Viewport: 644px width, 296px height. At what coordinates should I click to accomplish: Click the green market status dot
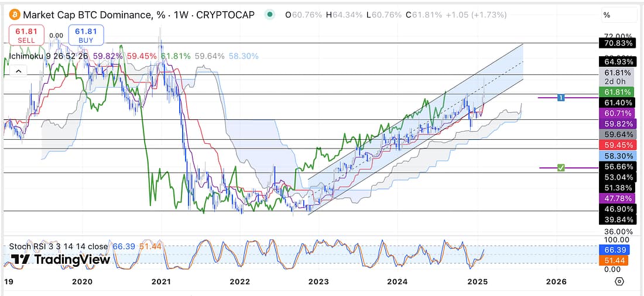(x=268, y=15)
